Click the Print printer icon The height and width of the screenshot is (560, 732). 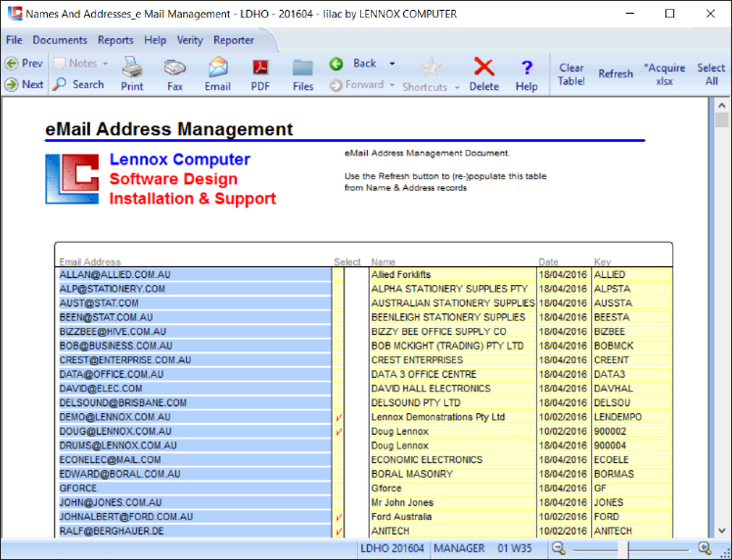(x=132, y=68)
